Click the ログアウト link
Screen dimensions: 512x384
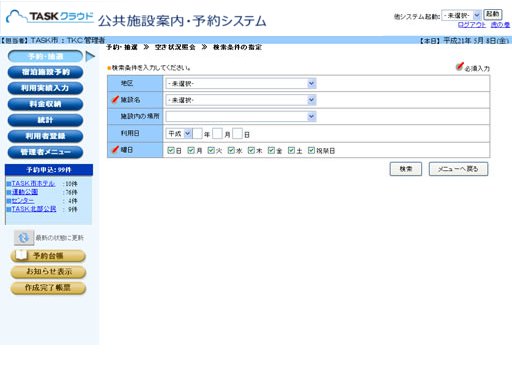tap(472, 25)
